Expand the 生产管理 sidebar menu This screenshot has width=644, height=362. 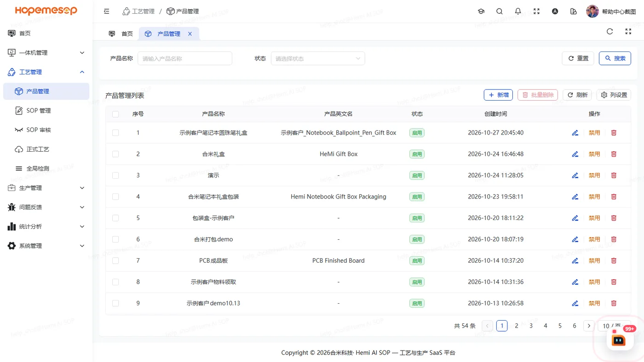[46, 188]
